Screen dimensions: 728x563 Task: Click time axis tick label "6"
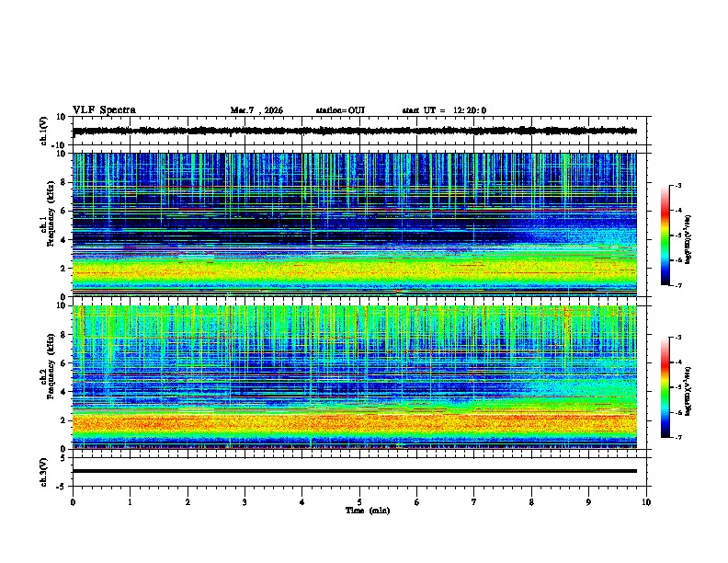pyautogui.click(x=417, y=502)
